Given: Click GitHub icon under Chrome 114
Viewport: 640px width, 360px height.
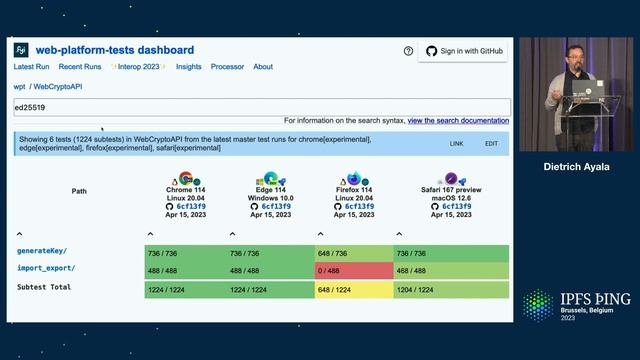Looking at the screenshot, I should [169, 207].
